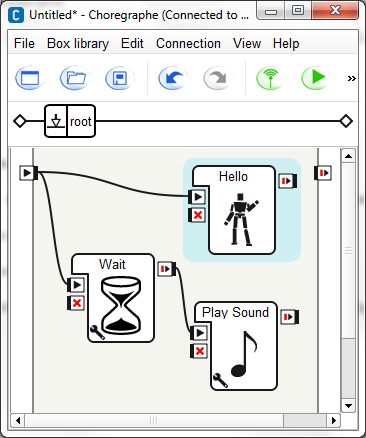Click the grayed redo arrow icon
This screenshot has width=366, height=438.
[218, 78]
